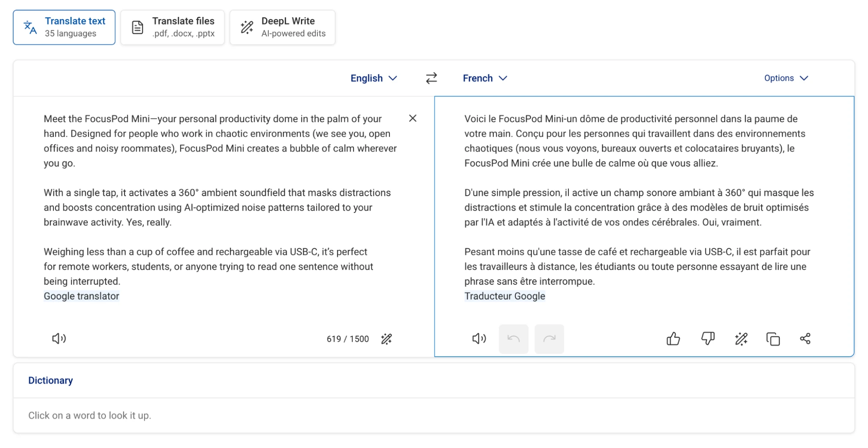
Task: Open the English source language dropdown
Action: point(373,78)
